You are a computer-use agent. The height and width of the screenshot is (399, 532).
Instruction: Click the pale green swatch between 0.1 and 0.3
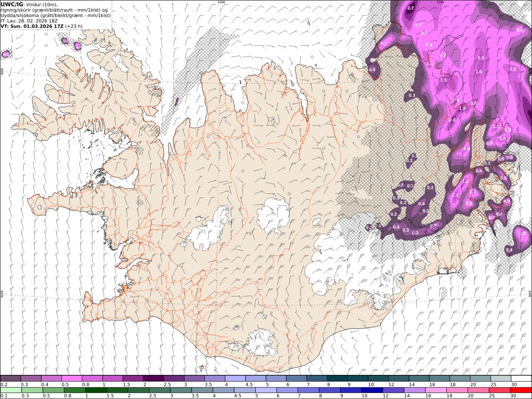(x=11, y=390)
